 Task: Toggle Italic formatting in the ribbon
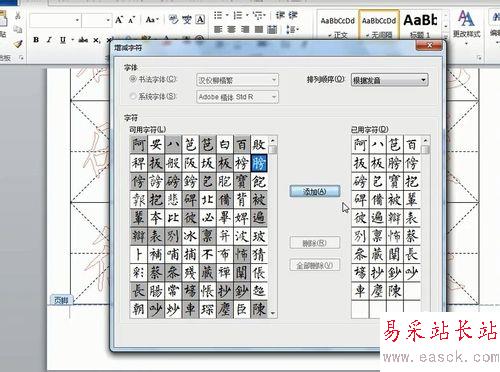point(49,40)
